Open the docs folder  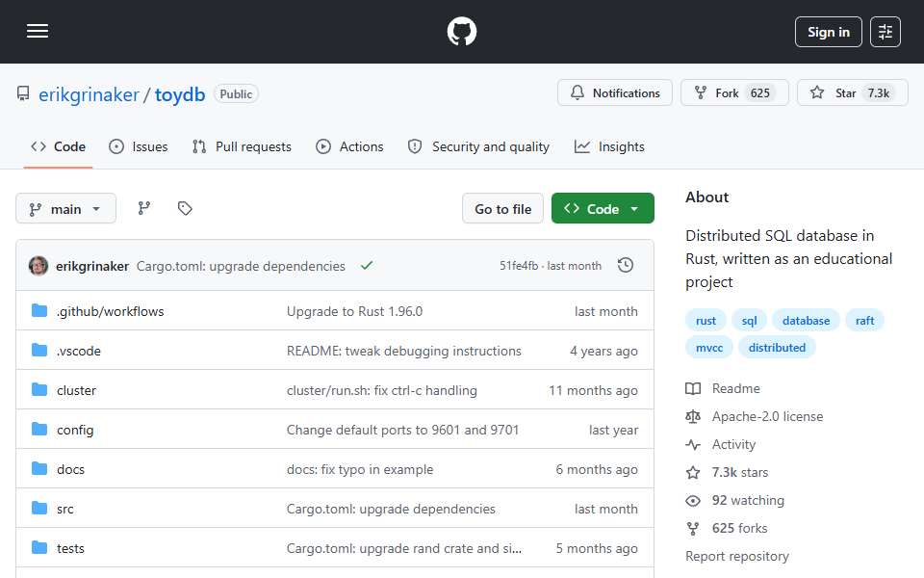coord(70,469)
